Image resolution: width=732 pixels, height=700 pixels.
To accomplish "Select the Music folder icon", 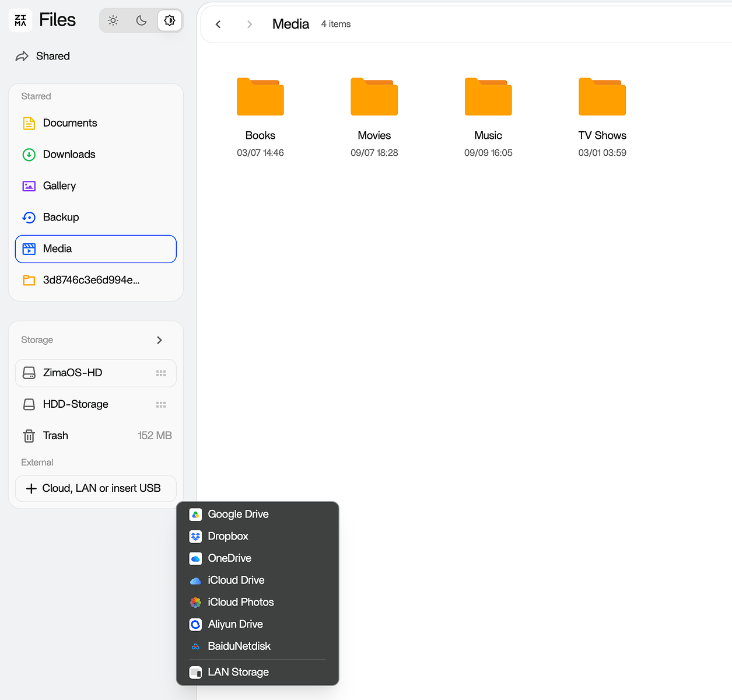I will [488, 96].
